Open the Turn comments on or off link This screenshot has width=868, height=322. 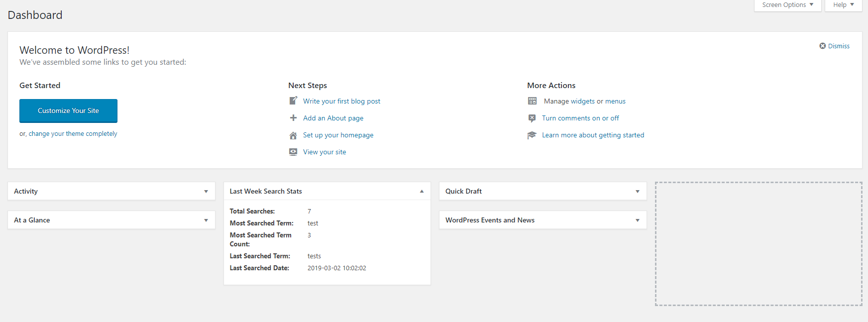coord(580,118)
